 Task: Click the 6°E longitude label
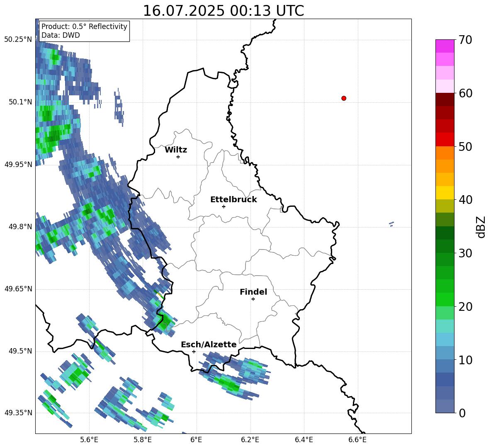point(196,440)
